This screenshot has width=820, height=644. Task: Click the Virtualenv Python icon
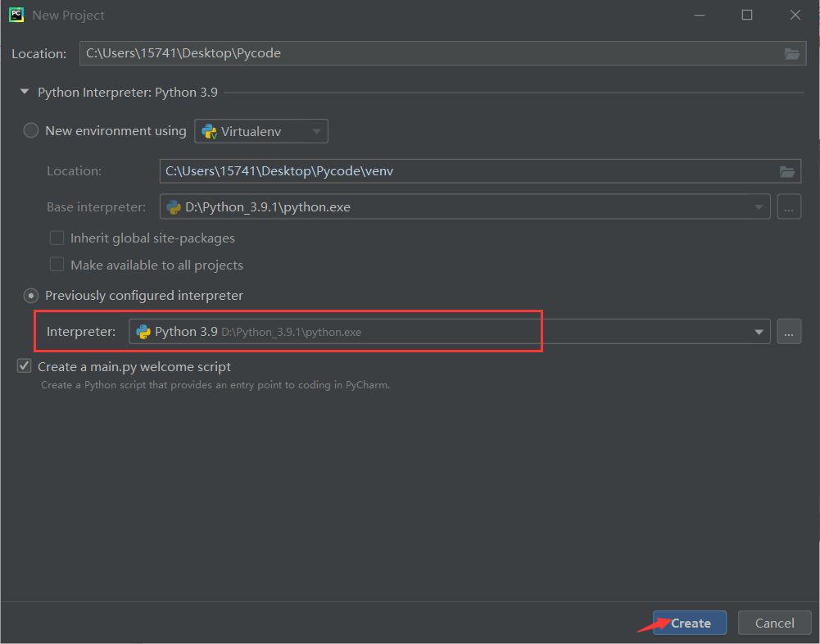[209, 131]
